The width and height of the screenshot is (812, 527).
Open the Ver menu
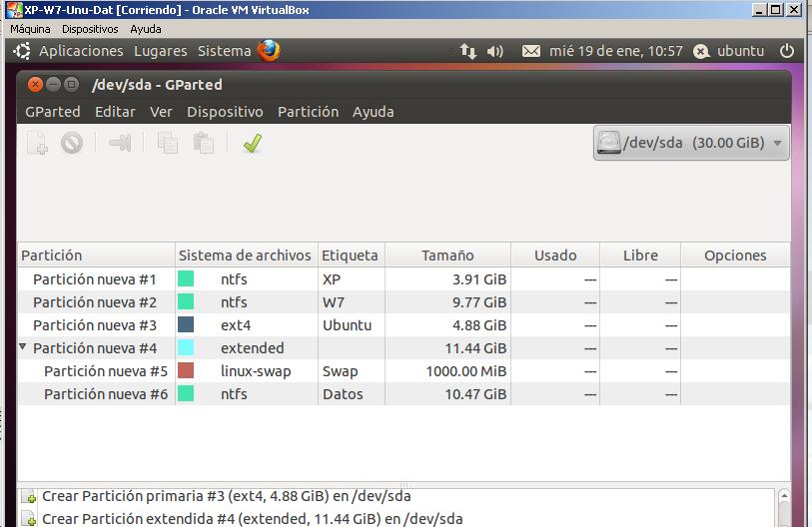coord(161,112)
